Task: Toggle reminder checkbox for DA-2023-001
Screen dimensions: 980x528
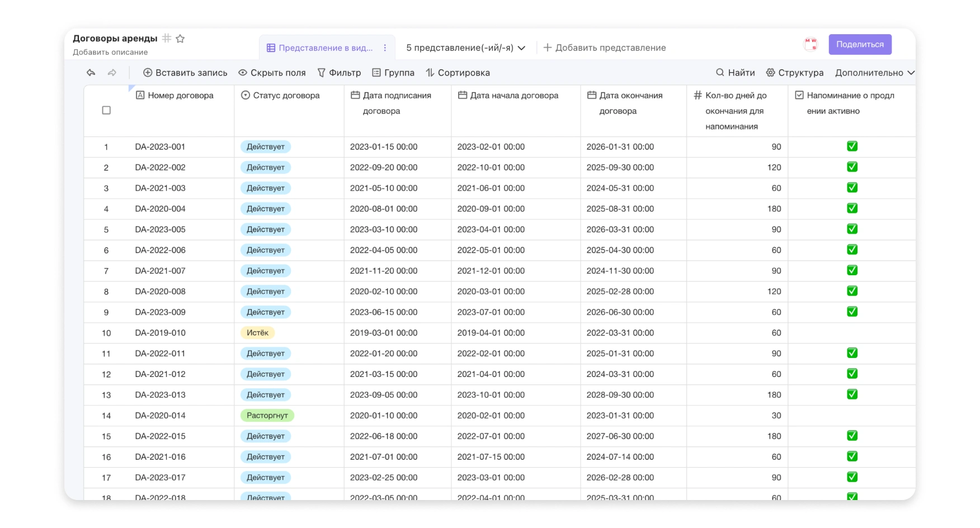Action: coord(852,147)
